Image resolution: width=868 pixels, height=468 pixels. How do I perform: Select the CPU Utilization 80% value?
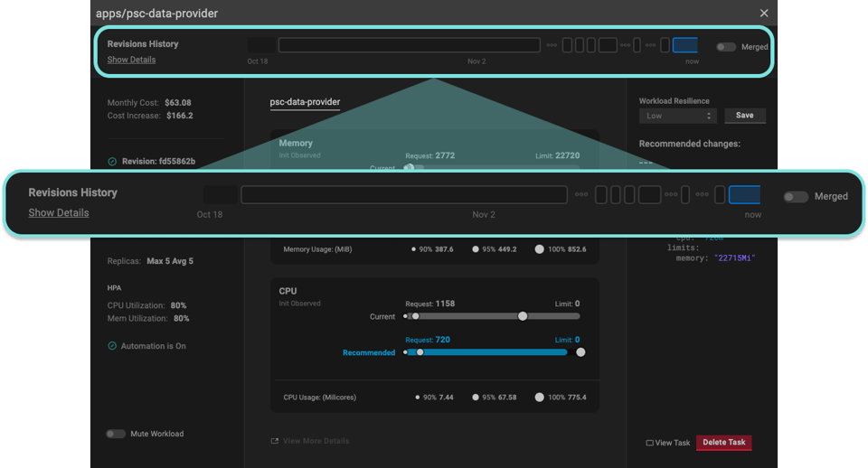tap(178, 305)
